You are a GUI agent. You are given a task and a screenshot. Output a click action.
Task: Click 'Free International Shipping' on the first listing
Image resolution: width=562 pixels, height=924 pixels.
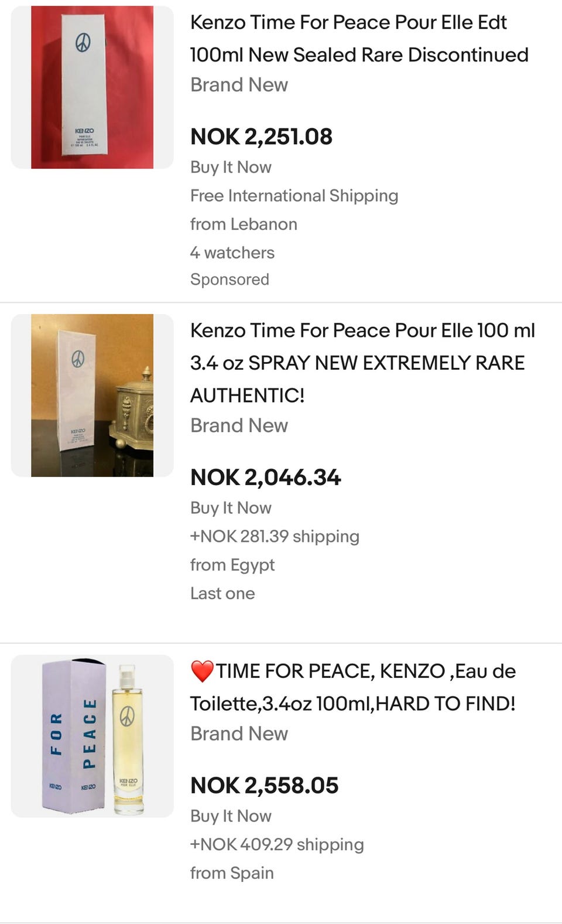(294, 196)
